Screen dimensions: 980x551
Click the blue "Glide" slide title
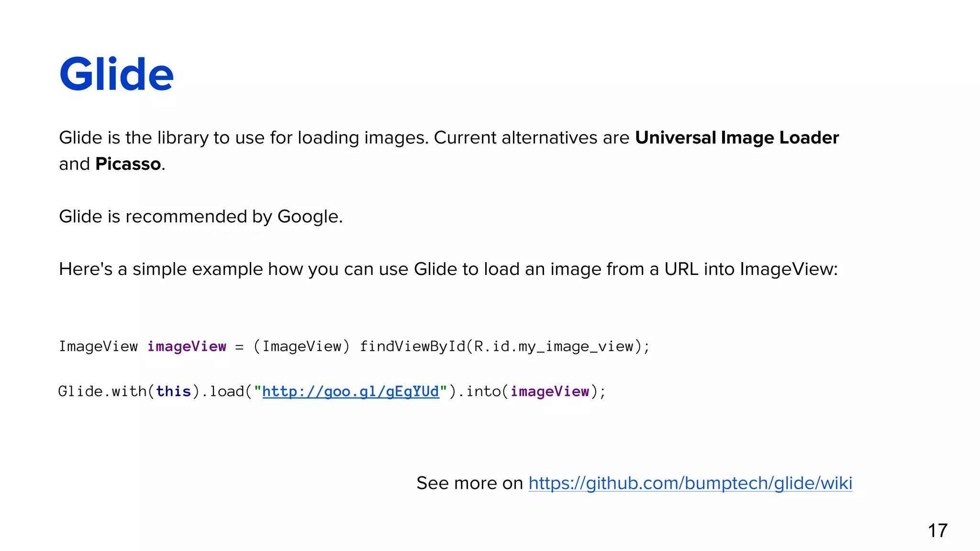[x=116, y=74]
